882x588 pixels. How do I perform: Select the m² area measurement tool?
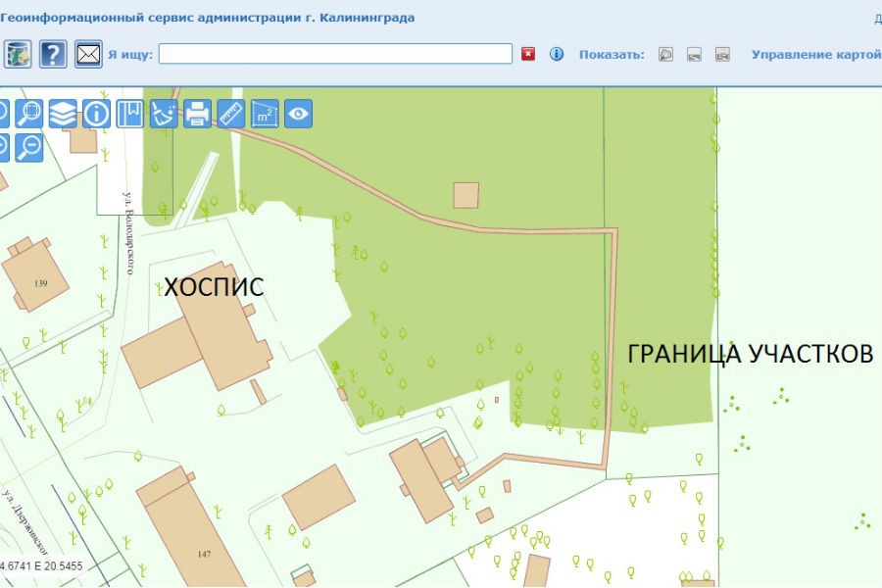265,114
